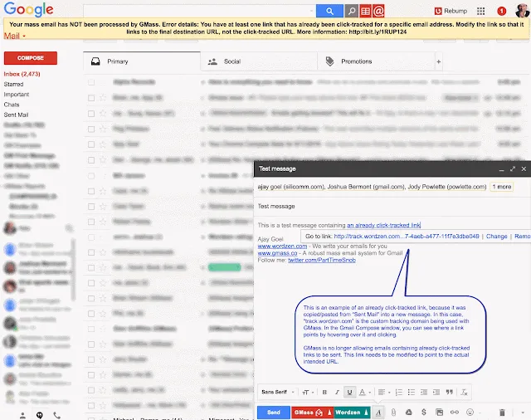Expand the Wordzen settings arrow
531x420 pixels.
[366, 413]
